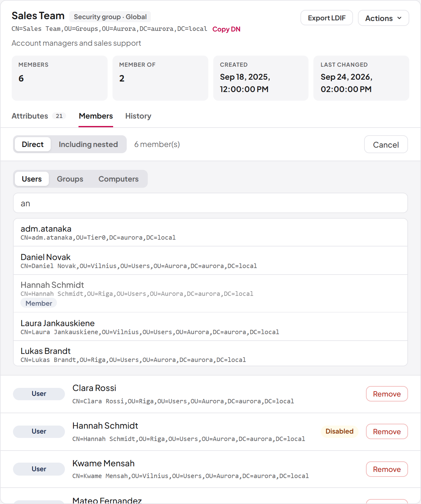
Task: Click the Last Changed date card
Action: click(361, 78)
